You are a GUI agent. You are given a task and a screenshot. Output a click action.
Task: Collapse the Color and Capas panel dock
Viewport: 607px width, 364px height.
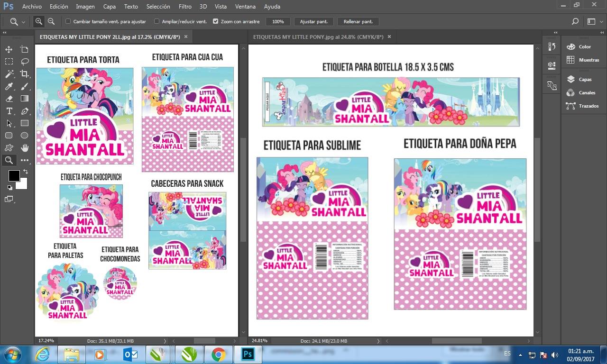[x=602, y=32]
